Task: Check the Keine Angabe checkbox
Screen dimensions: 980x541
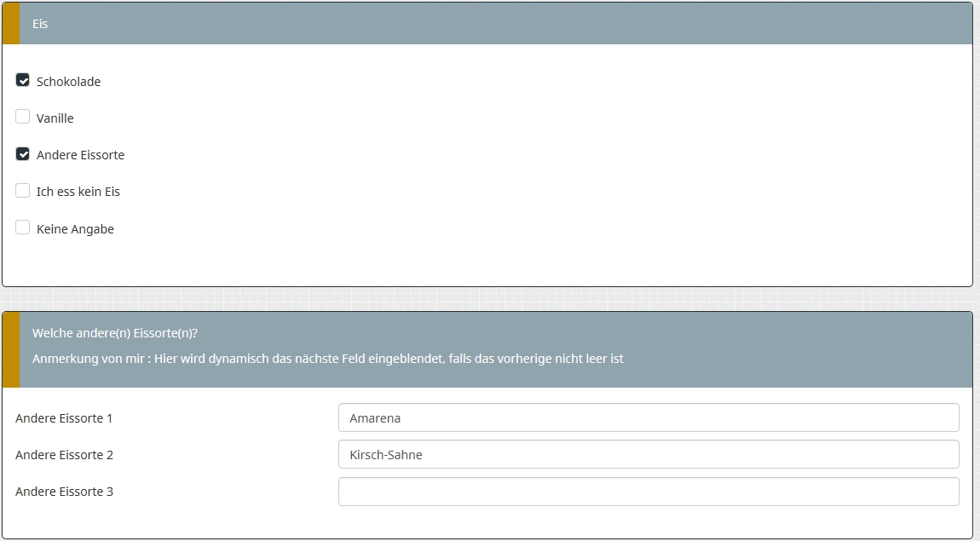Action: pos(23,227)
